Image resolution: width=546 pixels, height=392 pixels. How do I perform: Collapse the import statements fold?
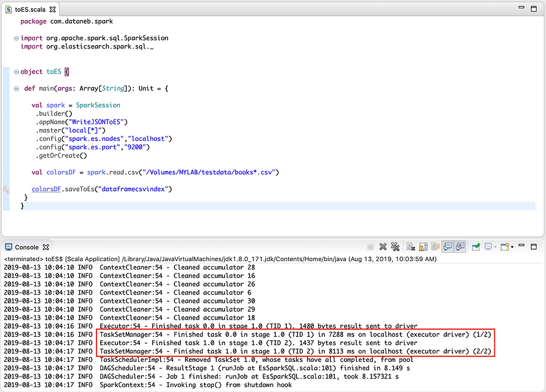tap(16, 38)
